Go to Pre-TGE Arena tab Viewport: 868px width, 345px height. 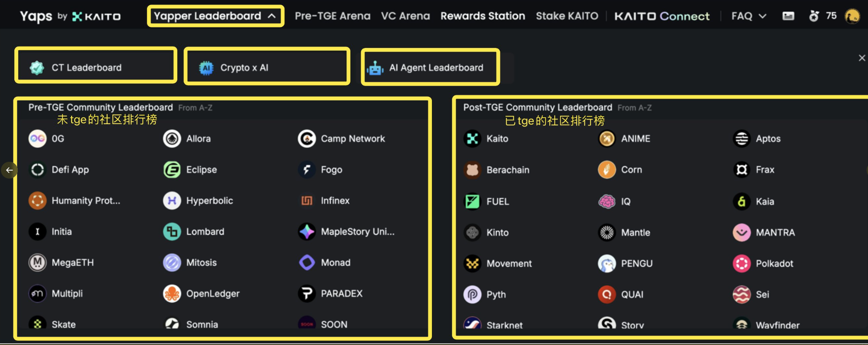point(332,16)
